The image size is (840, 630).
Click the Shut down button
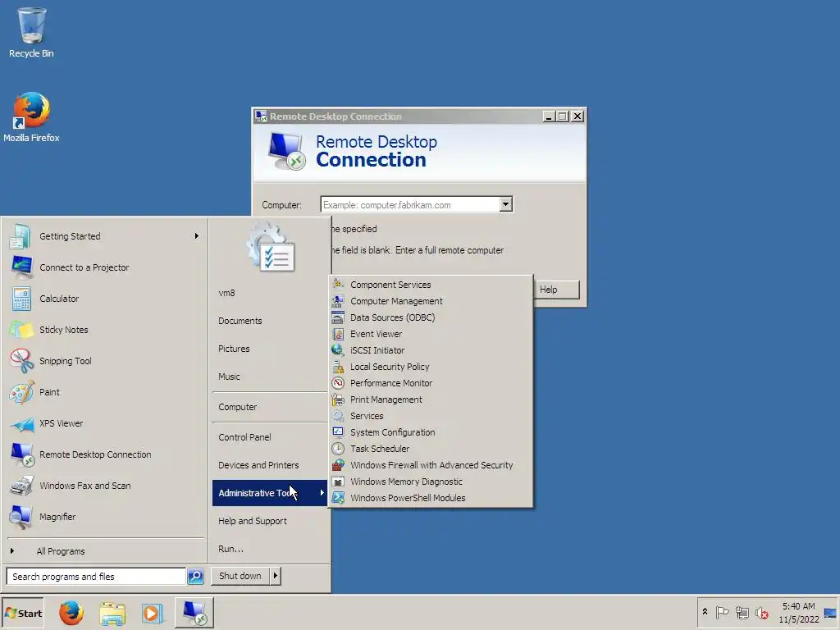coord(240,576)
